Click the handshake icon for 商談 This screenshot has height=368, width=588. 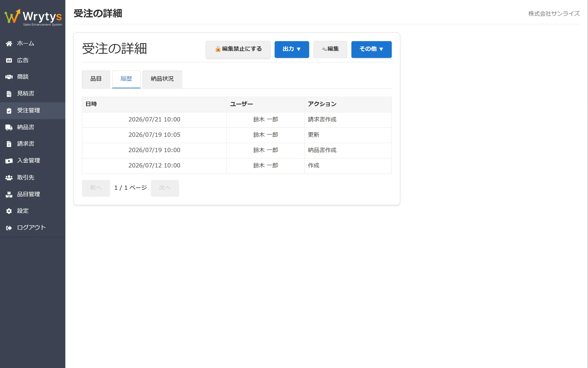pos(9,77)
